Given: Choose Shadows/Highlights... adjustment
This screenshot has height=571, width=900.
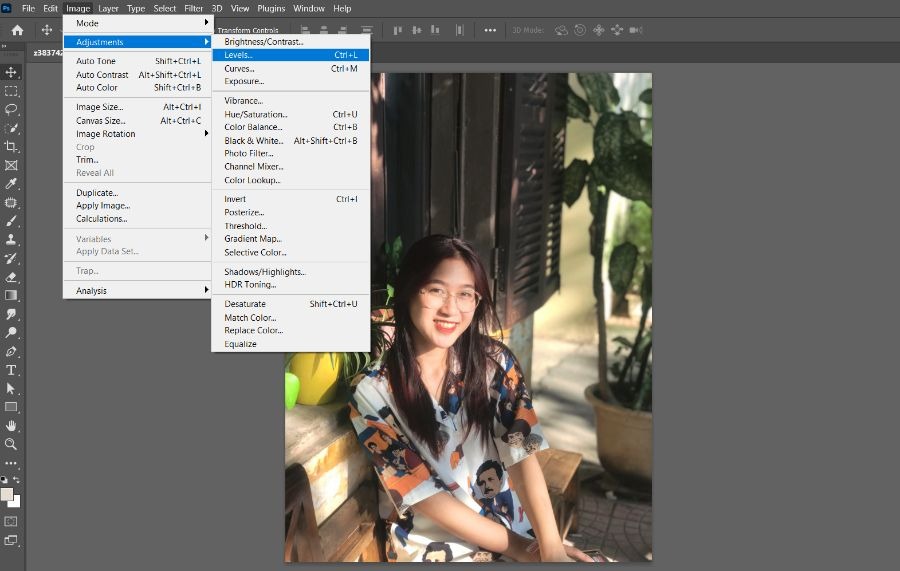Looking at the screenshot, I should click(x=291, y=271).
